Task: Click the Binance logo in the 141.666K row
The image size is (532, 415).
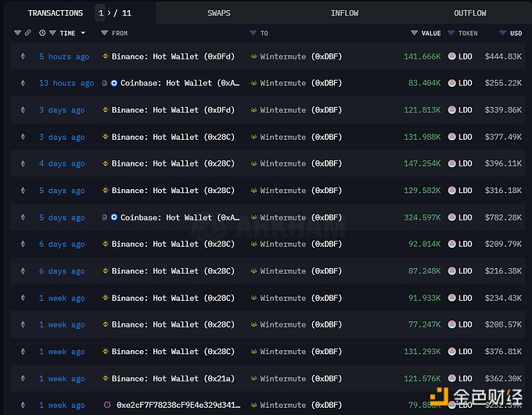Action: (105, 56)
